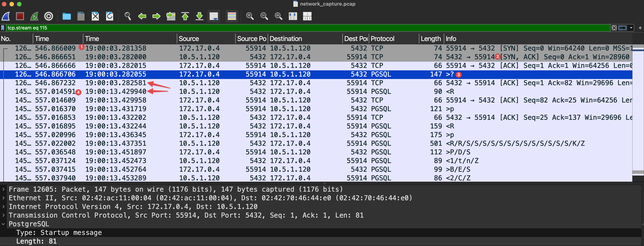Stop the running capture
Image resolution: width=644 pixels, height=246 pixels.
click(20, 16)
